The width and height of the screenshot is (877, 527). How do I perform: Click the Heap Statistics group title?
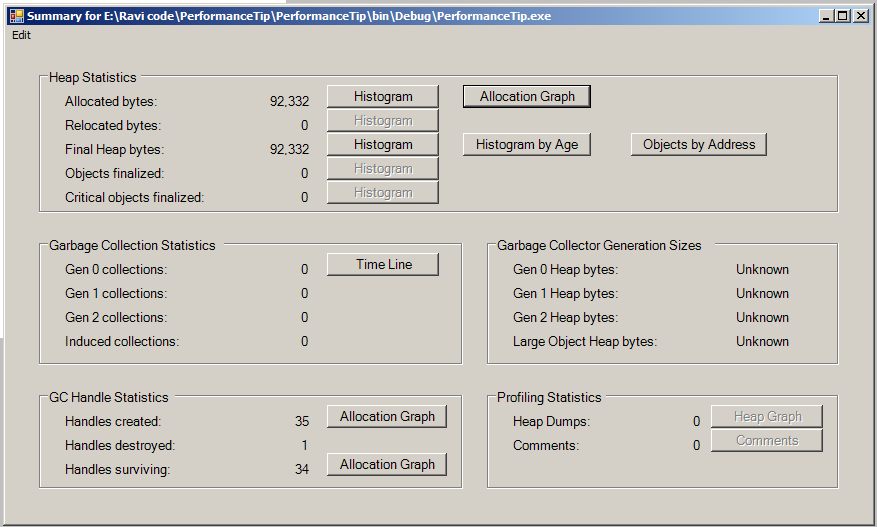pos(93,77)
